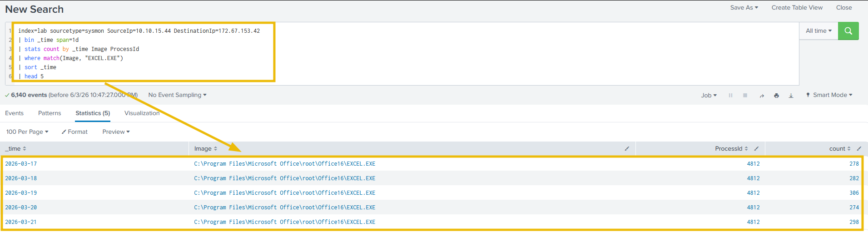
Task: Open the Format options
Action: pos(74,132)
